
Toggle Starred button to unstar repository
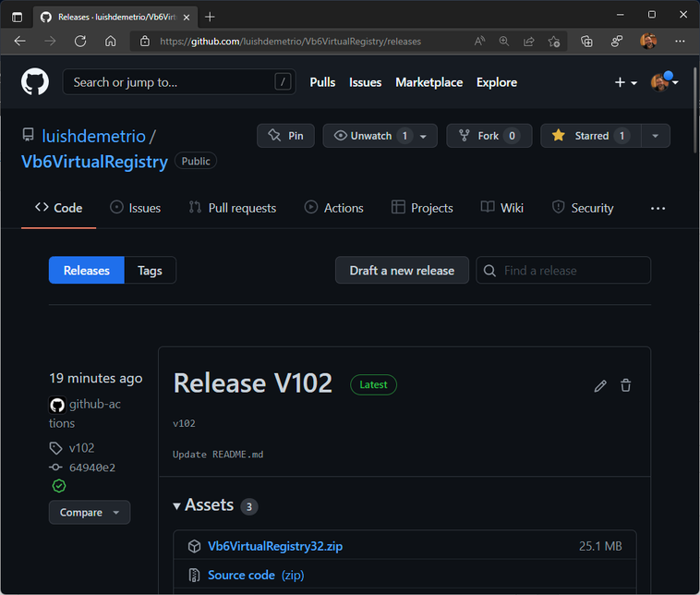click(591, 135)
